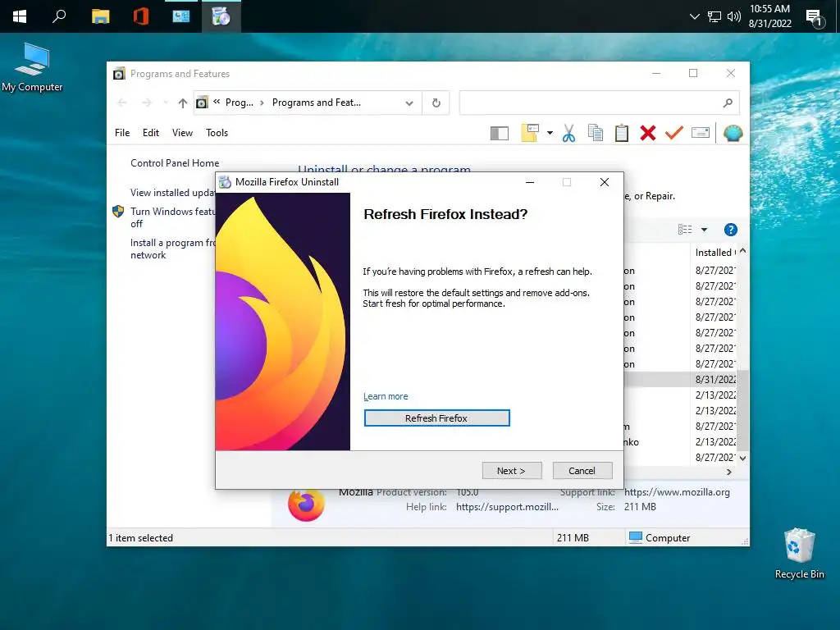
Task: Open the Edit menu
Action: pos(151,133)
